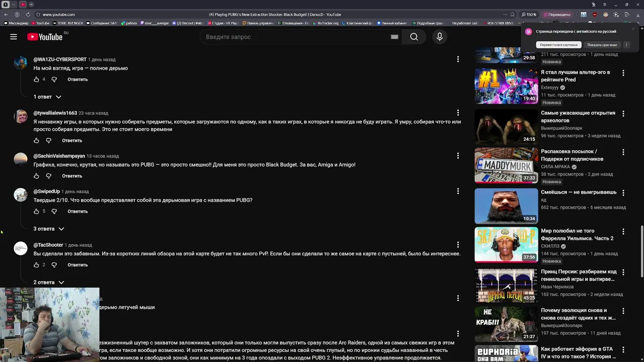Open tab list dropdown chevron

(14, 5)
